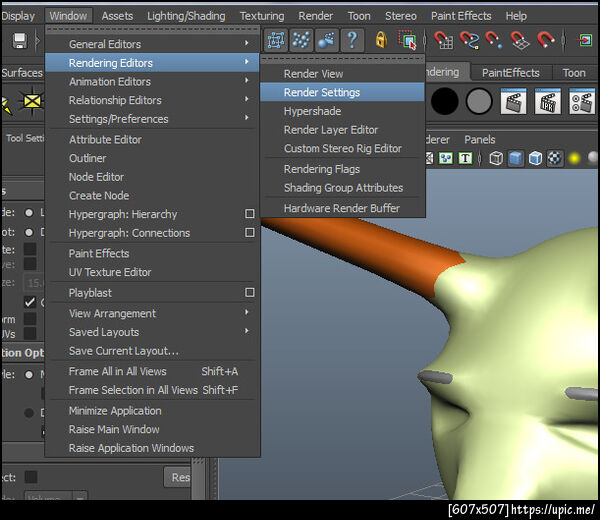Expand the Animation Editors submenu
The height and width of the screenshot is (520, 600).
(152, 81)
